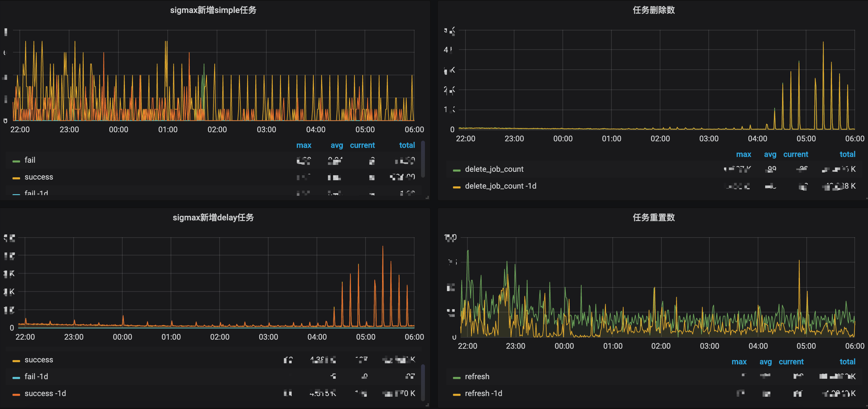The width and height of the screenshot is (868, 409).
Task: Open the 任务重置数 panel title menu
Action: (x=653, y=217)
